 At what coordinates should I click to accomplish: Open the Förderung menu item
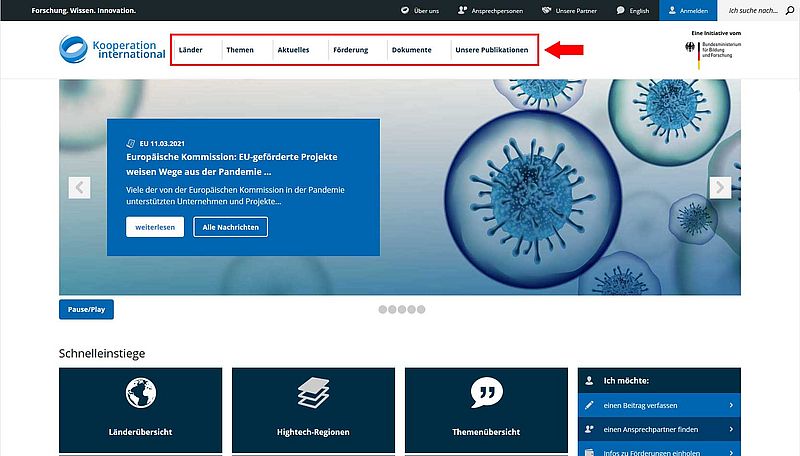point(350,50)
